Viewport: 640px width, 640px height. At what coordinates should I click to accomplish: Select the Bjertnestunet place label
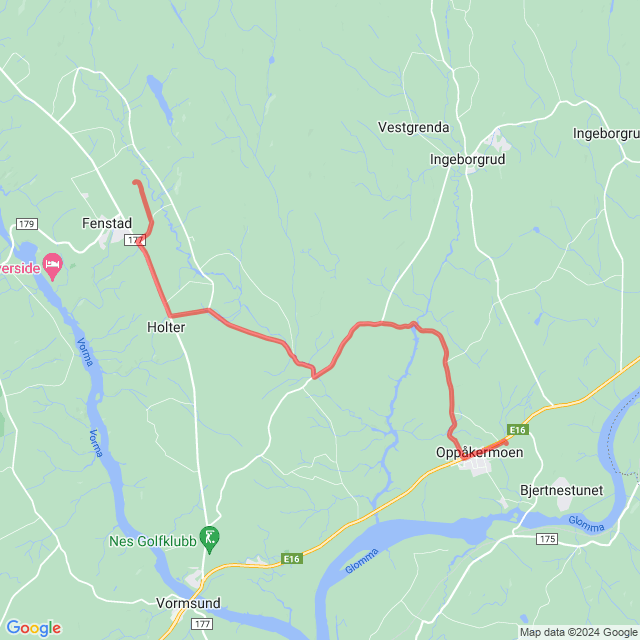pos(562,490)
